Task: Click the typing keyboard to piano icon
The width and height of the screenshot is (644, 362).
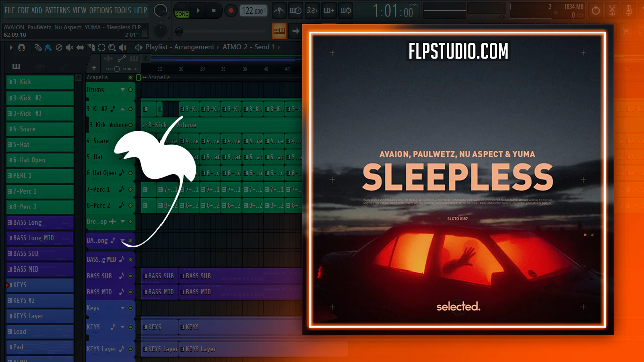Action: click(x=279, y=31)
